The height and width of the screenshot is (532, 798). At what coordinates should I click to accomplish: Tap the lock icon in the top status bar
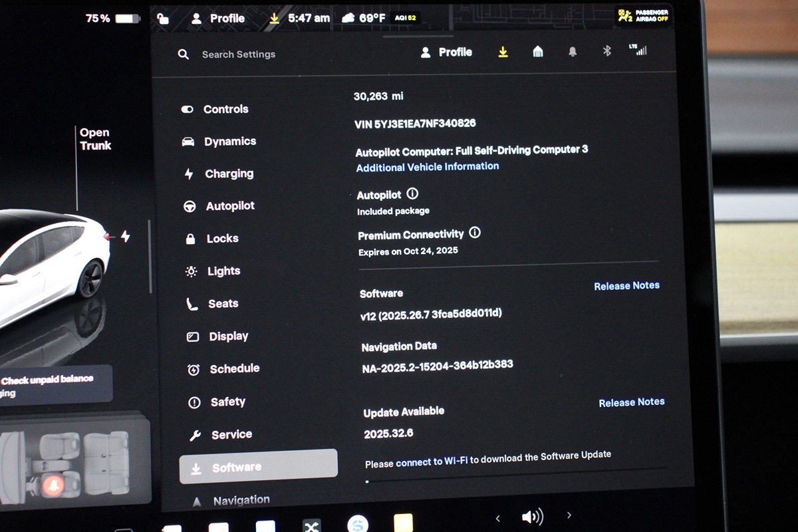[163, 19]
